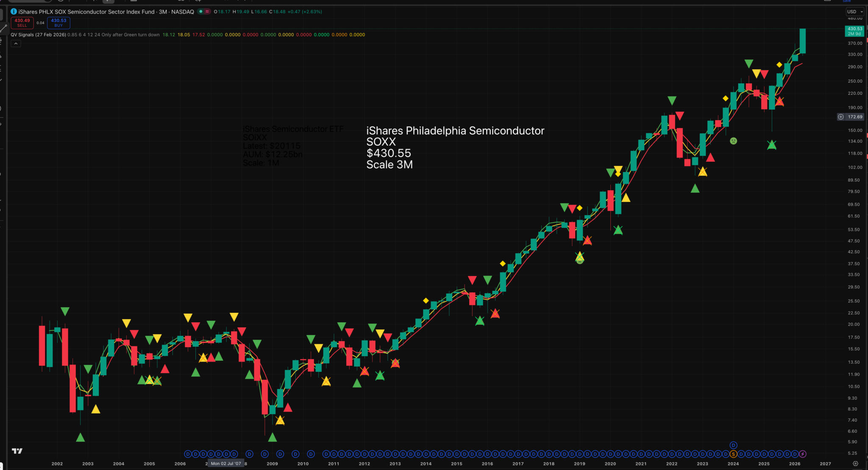The width and height of the screenshot is (868, 470).
Task: Toggle the green market status dot
Action: [200, 12]
